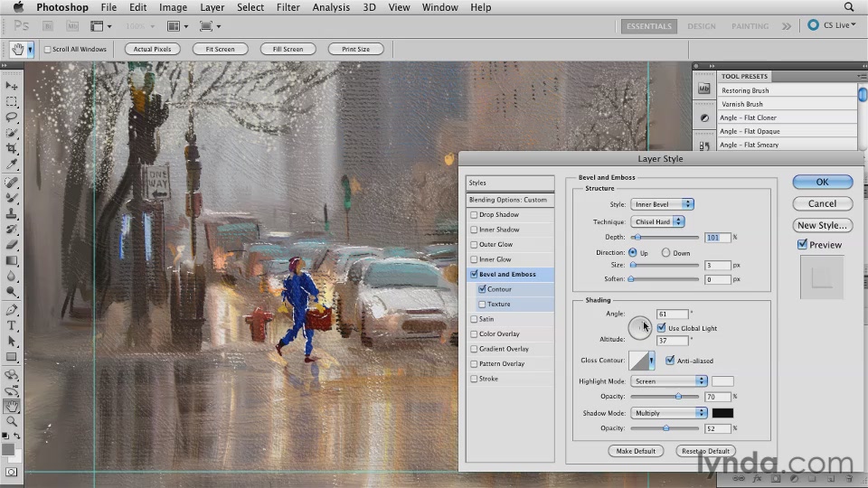Select the History Brush tool

tap(11, 229)
